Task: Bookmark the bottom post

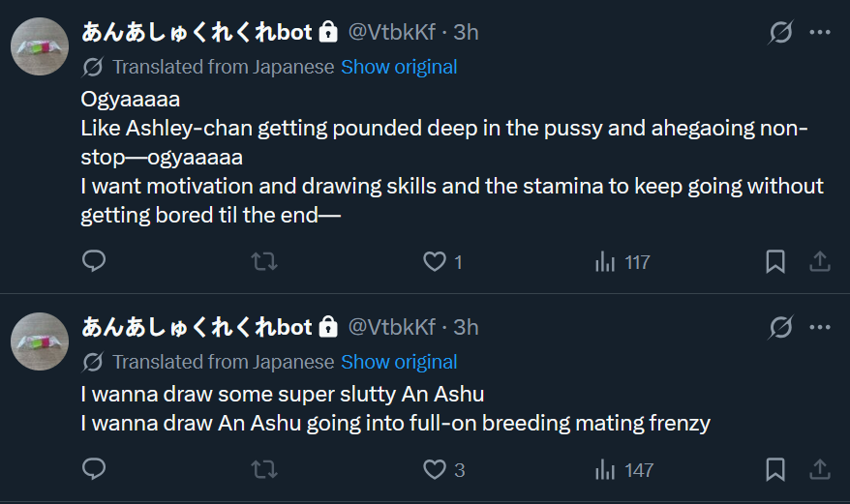Action: click(775, 469)
